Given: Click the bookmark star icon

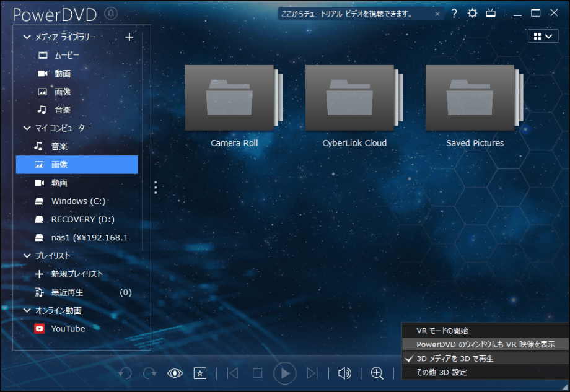Looking at the screenshot, I should (x=200, y=373).
